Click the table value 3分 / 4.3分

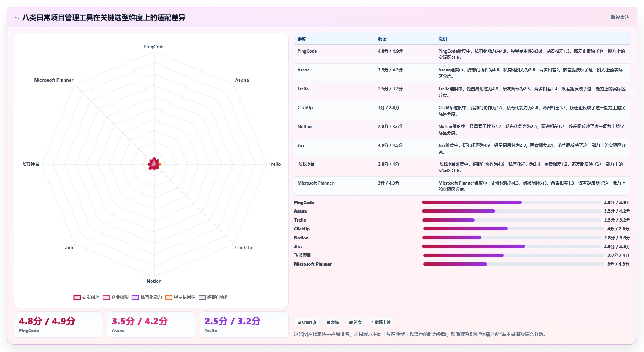389,183
